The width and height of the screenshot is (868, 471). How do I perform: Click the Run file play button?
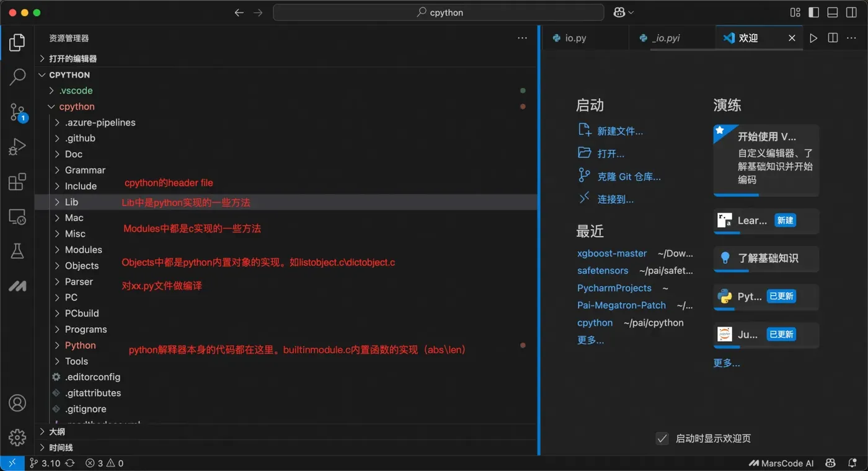813,38
